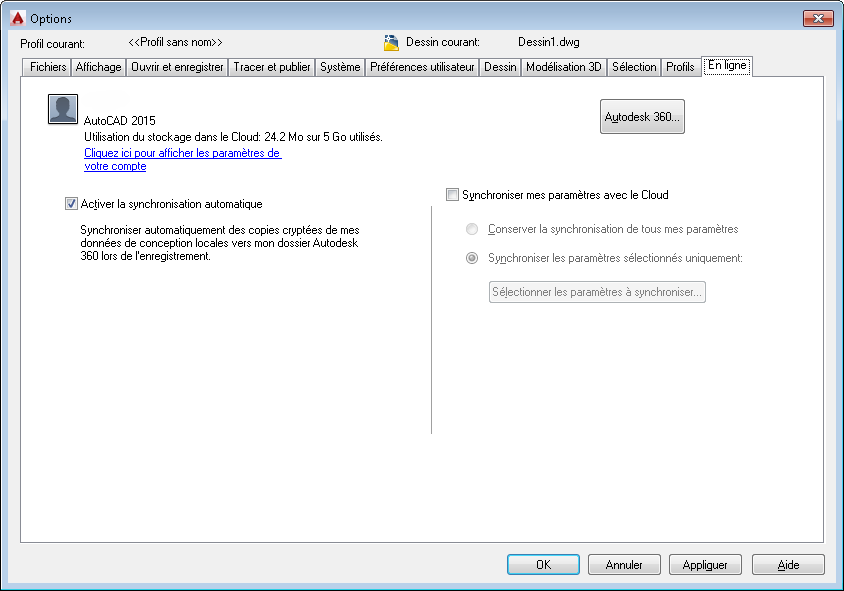Click the cloud storage usage text

233,137
